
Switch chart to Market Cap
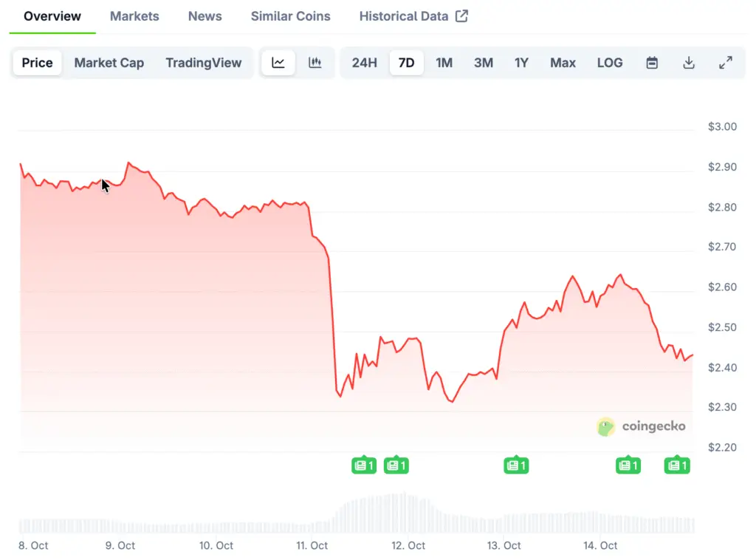point(109,63)
